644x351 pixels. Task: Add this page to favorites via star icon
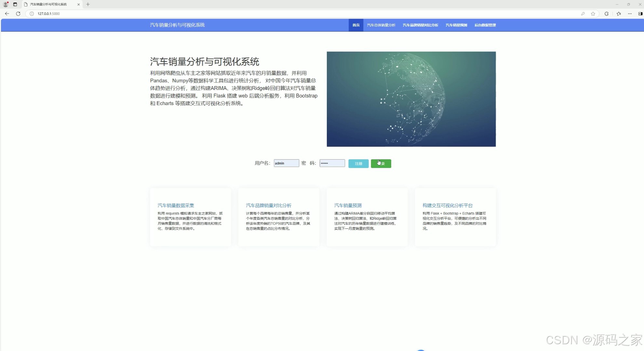point(593,14)
